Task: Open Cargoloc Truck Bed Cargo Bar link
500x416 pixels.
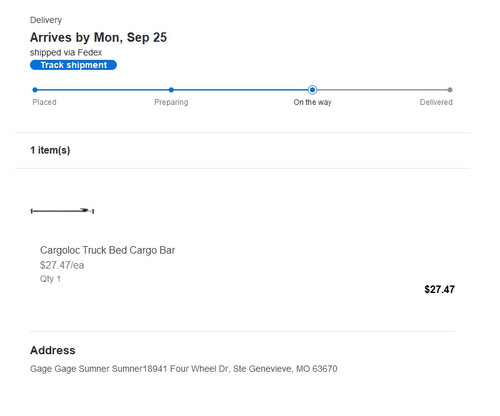Action: (x=107, y=250)
